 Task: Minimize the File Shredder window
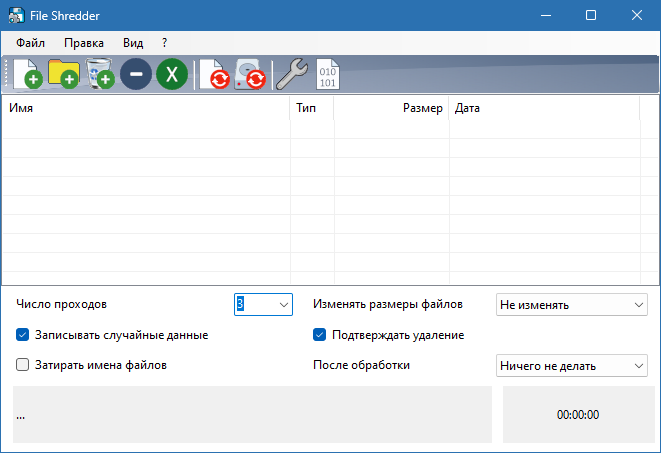546,16
